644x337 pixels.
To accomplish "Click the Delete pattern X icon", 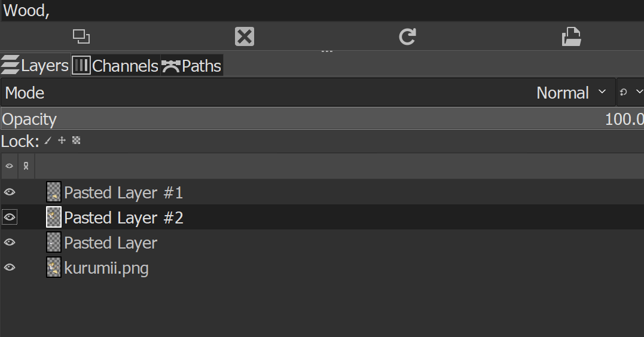I will [244, 37].
